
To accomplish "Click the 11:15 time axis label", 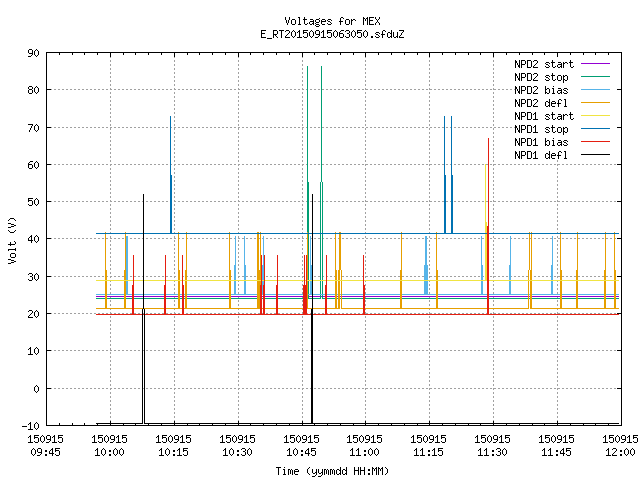I will point(428,452).
